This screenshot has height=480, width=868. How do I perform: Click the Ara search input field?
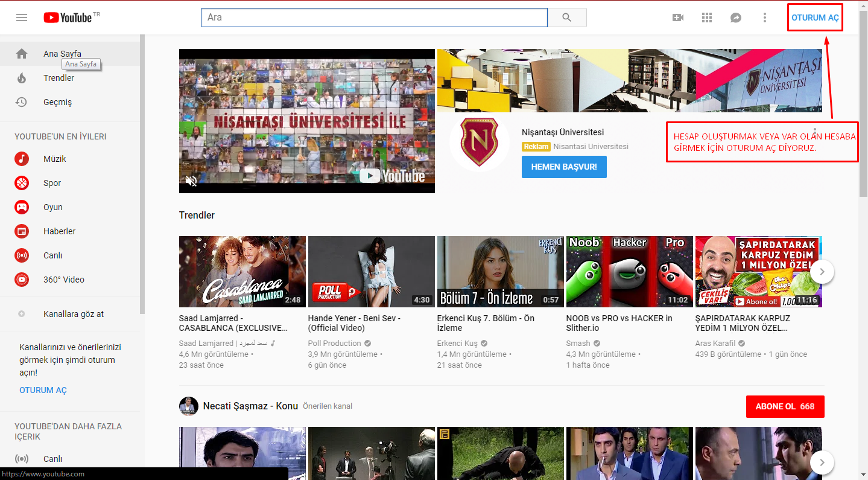pyautogui.click(x=374, y=18)
